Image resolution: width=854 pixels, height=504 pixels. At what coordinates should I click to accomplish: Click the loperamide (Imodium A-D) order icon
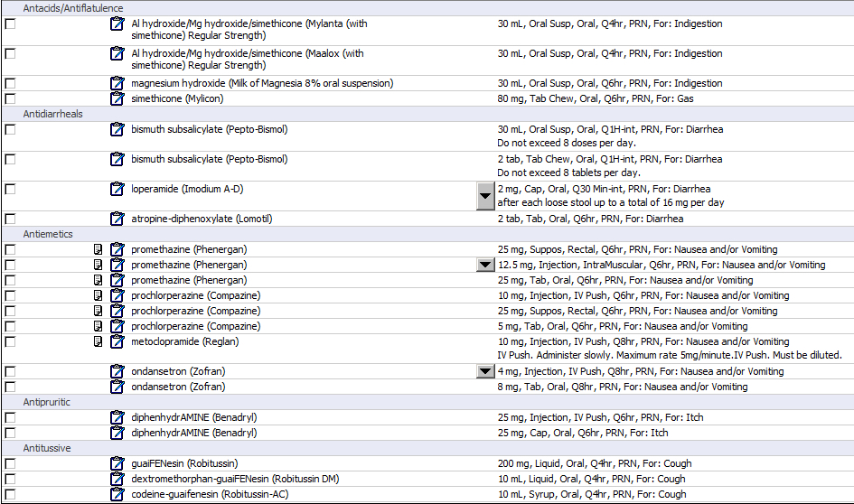tap(117, 189)
